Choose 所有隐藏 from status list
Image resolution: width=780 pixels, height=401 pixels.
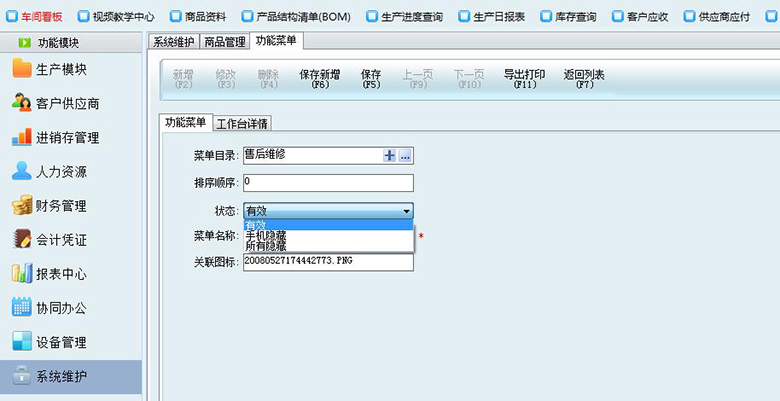pos(266,246)
